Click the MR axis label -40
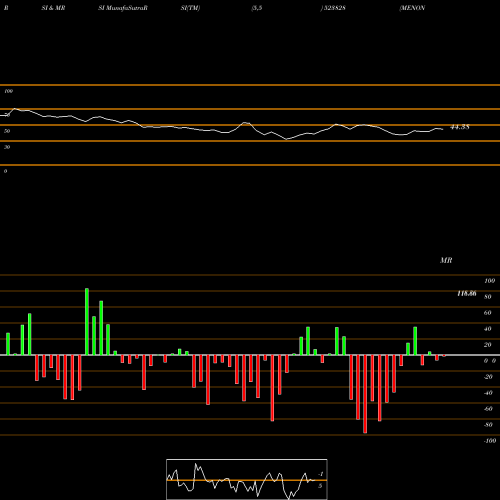This screenshot has width=500, height=500. click(x=488, y=393)
